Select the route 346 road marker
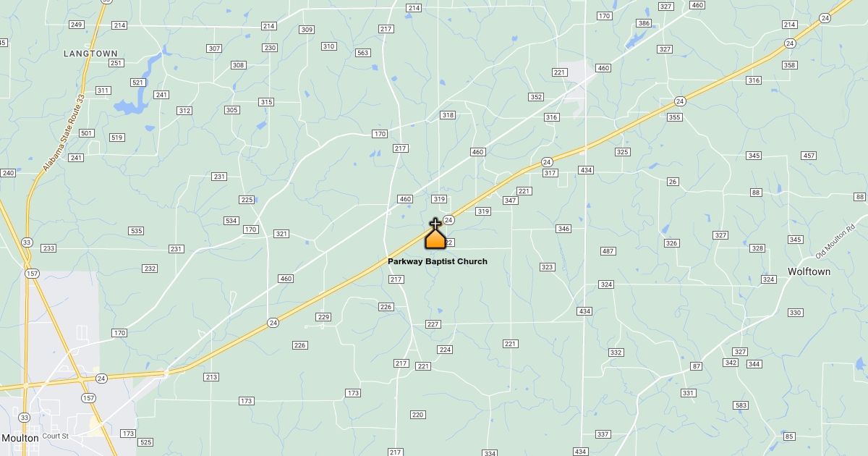868x456 pixels. (x=563, y=229)
